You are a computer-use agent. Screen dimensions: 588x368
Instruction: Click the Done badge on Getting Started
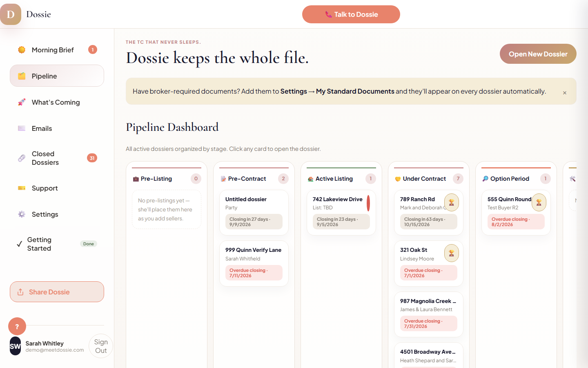tap(89, 244)
